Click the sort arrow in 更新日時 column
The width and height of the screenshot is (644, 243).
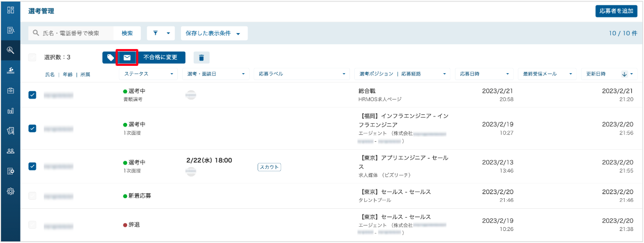click(x=624, y=74)
